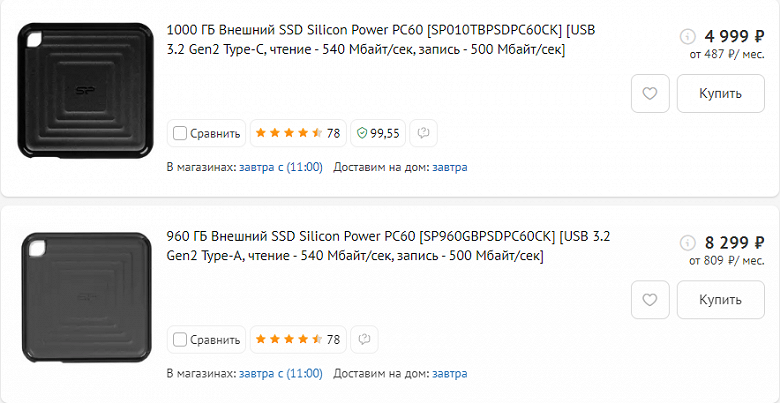
Task: Open star rating for 960 ГБ SSD
Action: (297, 340)
